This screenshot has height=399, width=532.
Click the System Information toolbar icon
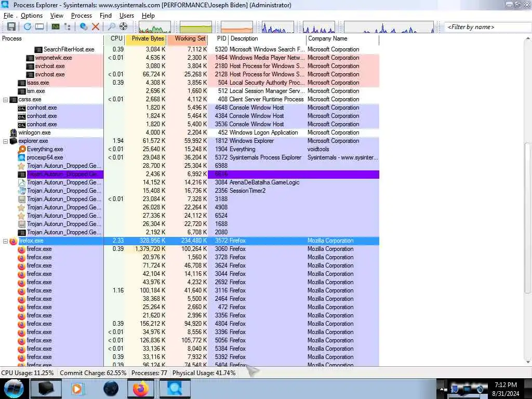tap(56, 27)
